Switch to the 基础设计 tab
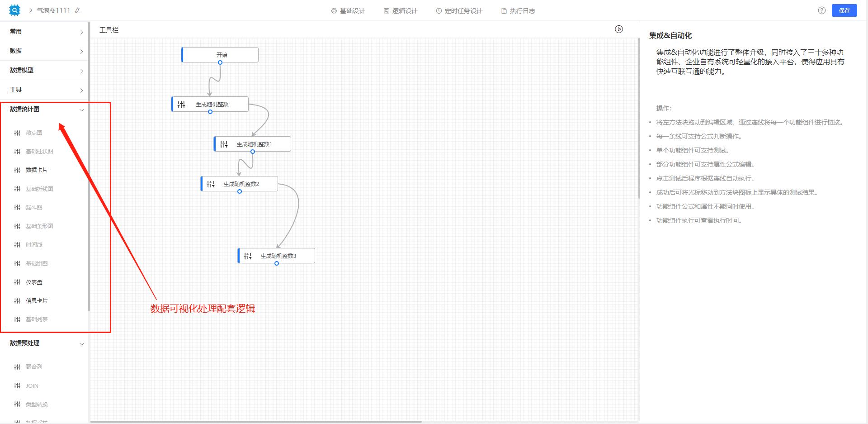 click(348, 11)
